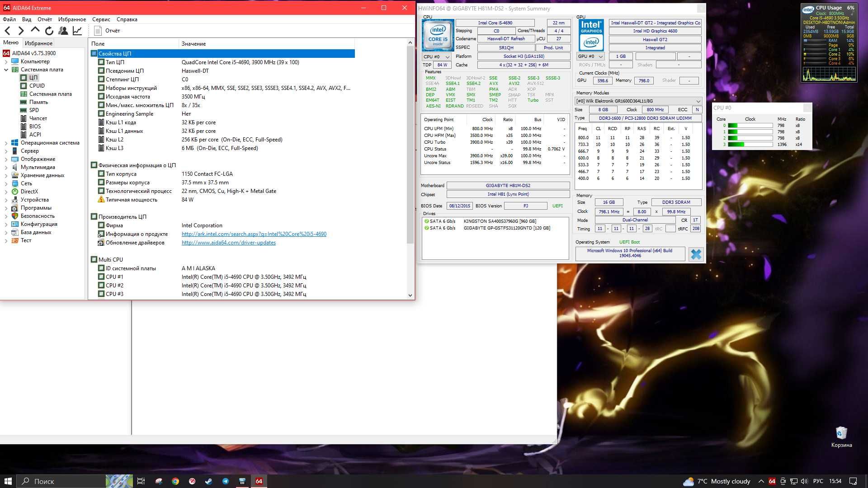Open the CPU #0 dropdown in HWiNFO
868x488 pixels.
[x=436, y=57]
